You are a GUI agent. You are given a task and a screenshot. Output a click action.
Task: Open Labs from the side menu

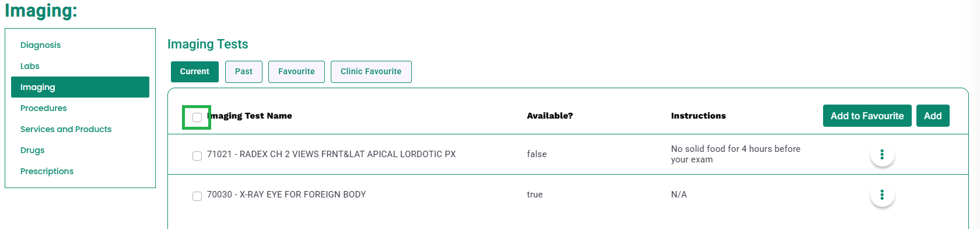[x=30, y=66]
